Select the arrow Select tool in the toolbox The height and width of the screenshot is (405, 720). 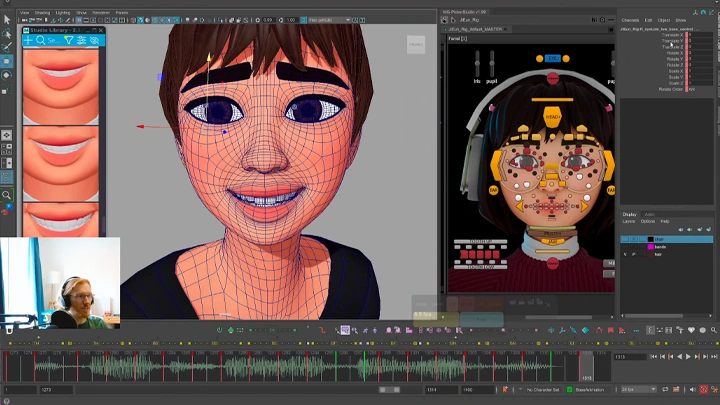(7, 19)
